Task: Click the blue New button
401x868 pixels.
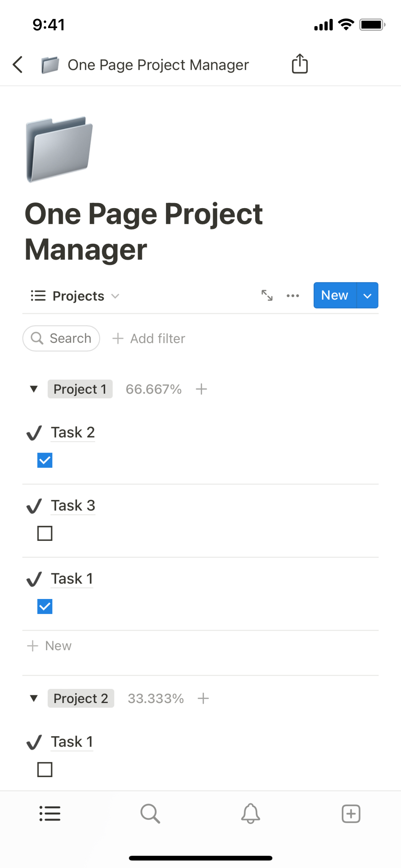Action: 335,295
